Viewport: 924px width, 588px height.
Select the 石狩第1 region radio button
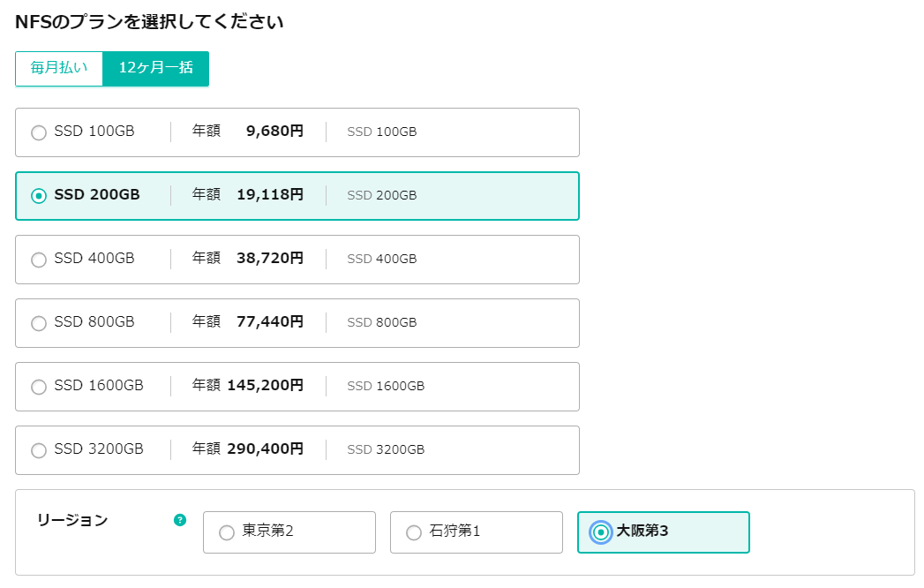[x=414, y=532]
